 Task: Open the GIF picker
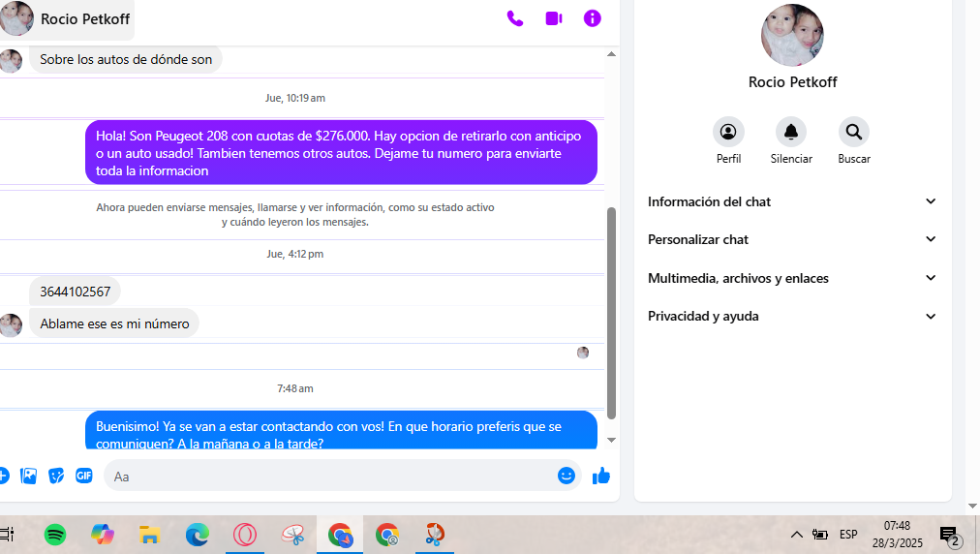pyautogui.click(x=84, y=476)
